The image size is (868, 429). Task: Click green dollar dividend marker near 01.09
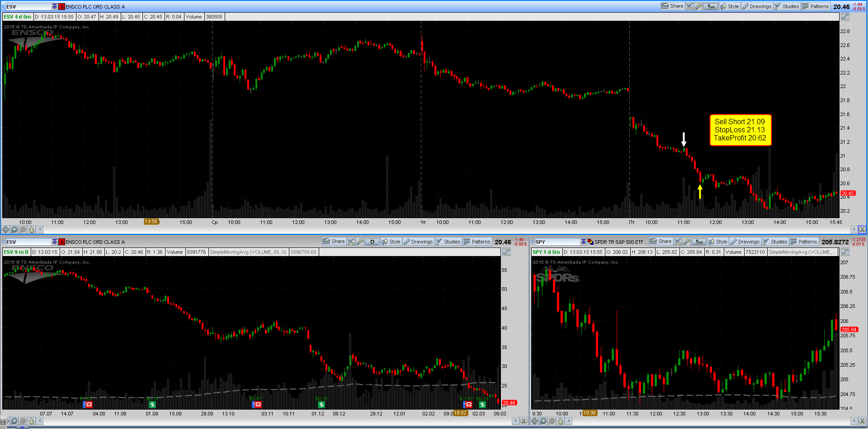tap(152, 405)
